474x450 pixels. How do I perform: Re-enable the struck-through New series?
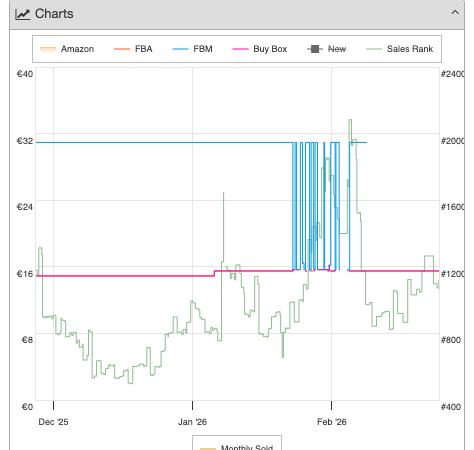point(327,49)
